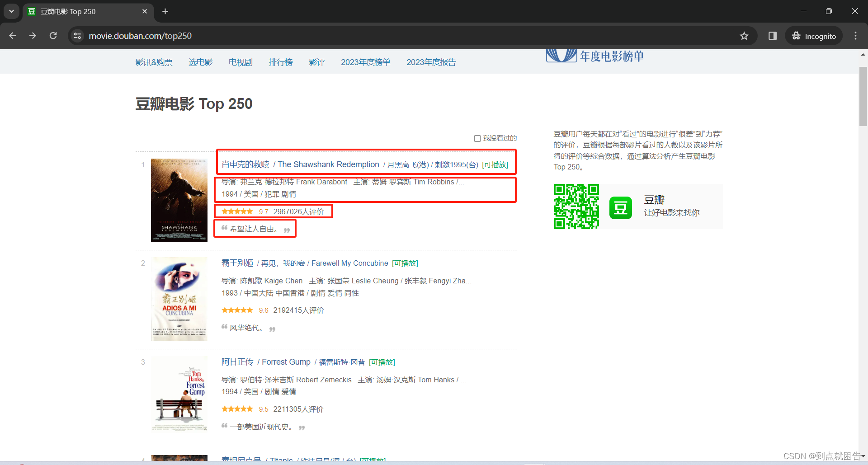The width and height of the screenshot is (868, 465).
Task: Open 影评 navigation item
Action: click(x=317, y=62)
